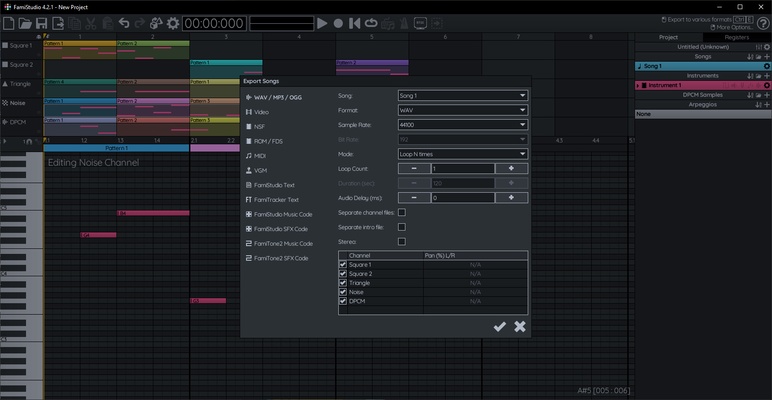Screen dimensions: 772x400
Task: Select the None arpeggio entry
Action: point(703,114)
